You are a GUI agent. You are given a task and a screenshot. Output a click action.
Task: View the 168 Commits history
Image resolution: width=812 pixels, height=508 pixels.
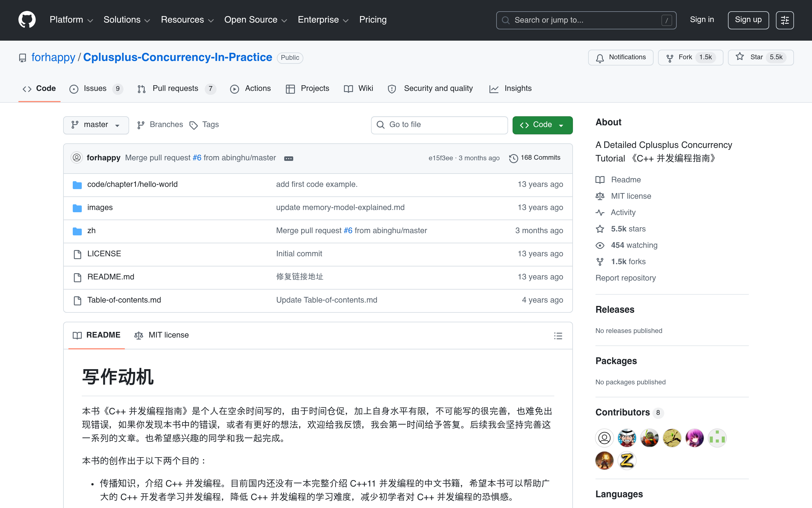(x=535, y=158)
